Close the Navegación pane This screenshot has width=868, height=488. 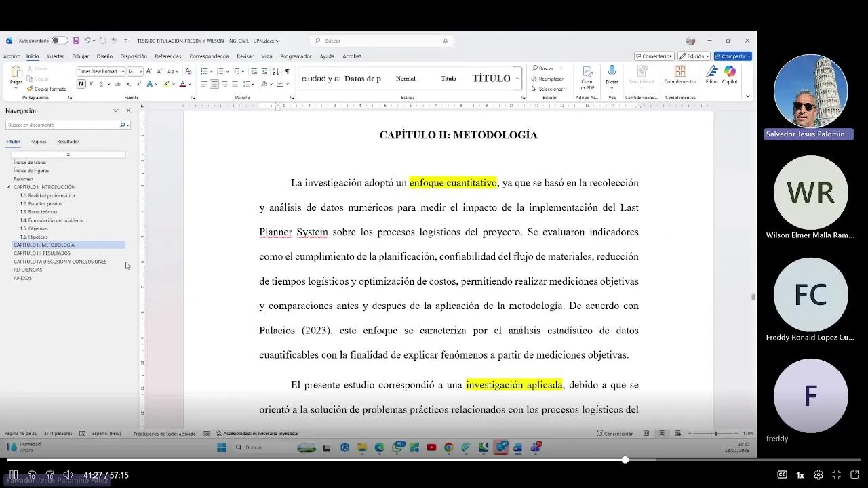click(128, 110)
